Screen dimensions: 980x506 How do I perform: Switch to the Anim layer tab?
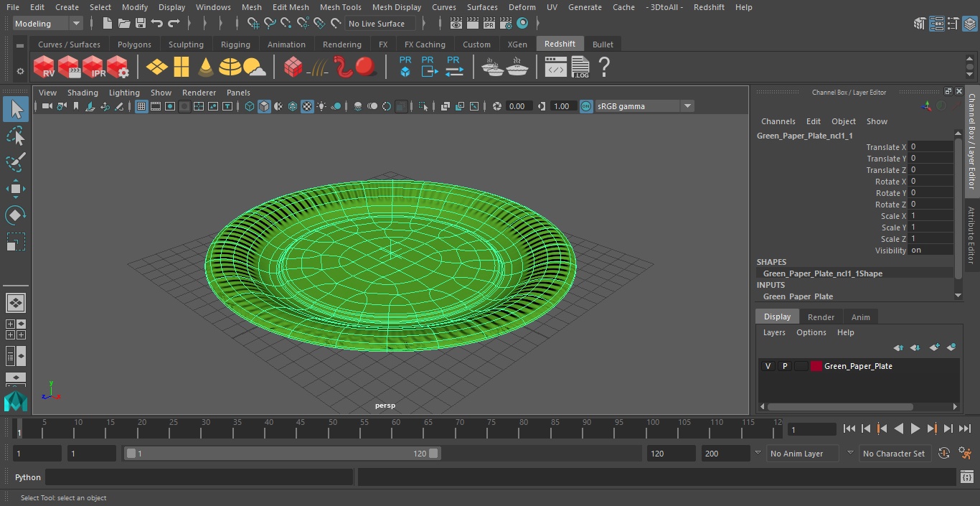pos(860,317)
